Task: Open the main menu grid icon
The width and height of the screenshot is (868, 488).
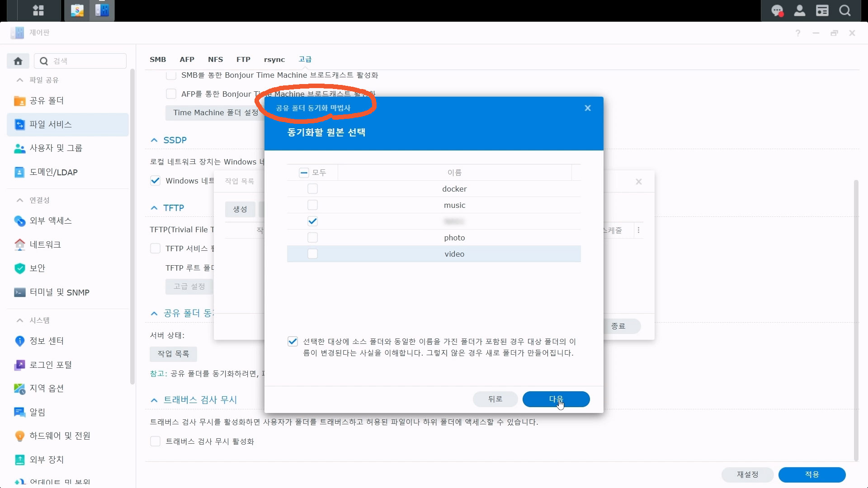Action: pos(38,10)
